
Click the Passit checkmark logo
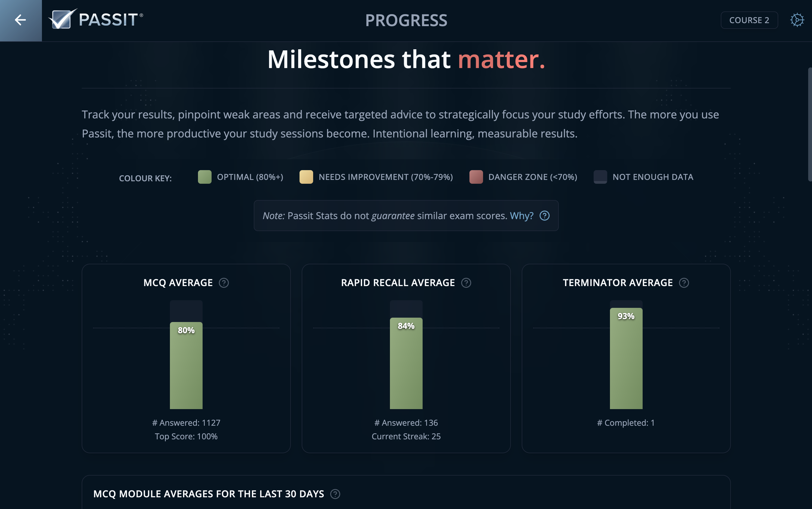click(x=62, y=19)
